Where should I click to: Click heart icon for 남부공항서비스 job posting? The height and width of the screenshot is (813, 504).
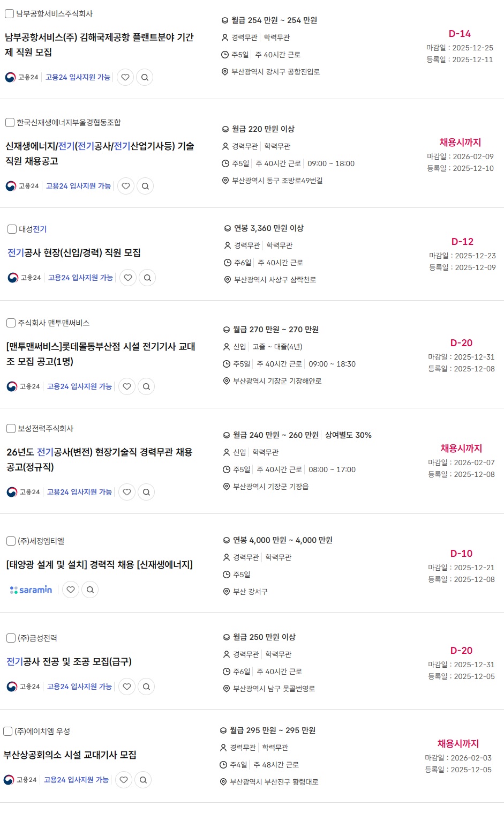[125, 77]
